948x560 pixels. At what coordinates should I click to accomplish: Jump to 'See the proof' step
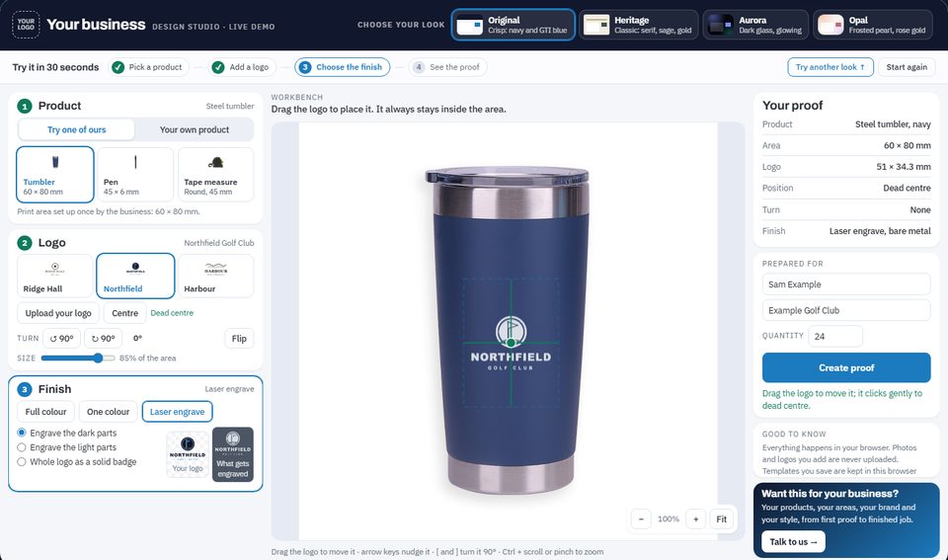point(447,67)
